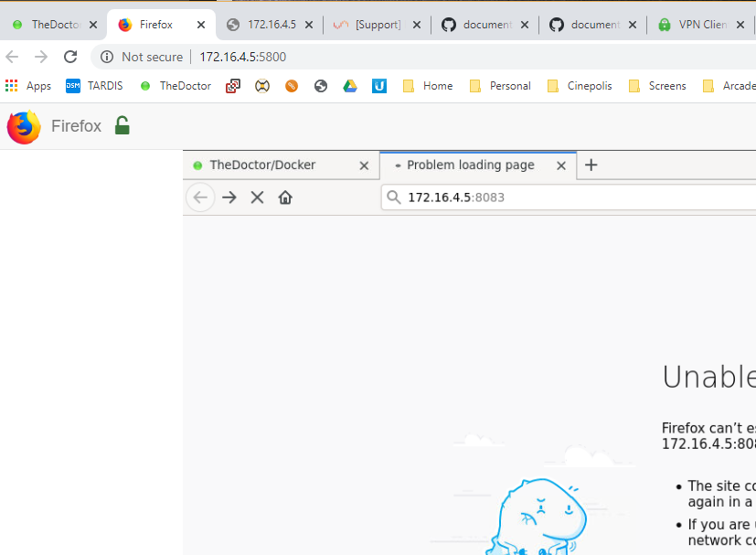Switch to the TheDoctor Chrome tab

coord(48,25)
